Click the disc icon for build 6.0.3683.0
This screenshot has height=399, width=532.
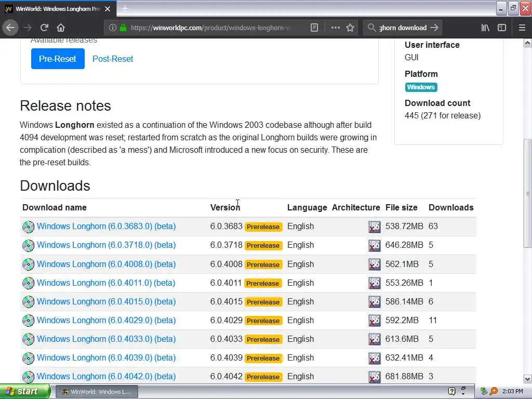coord(28,227)
